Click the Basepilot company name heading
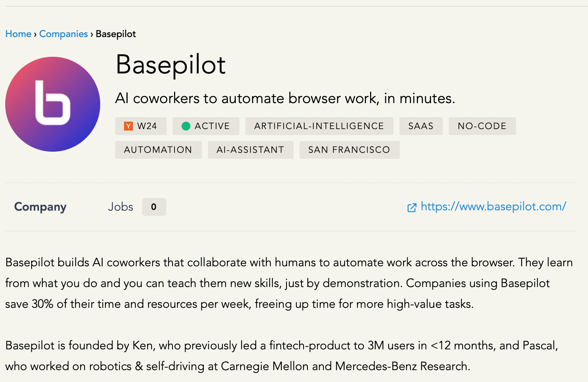588x382 pixels. pos(171,65)
